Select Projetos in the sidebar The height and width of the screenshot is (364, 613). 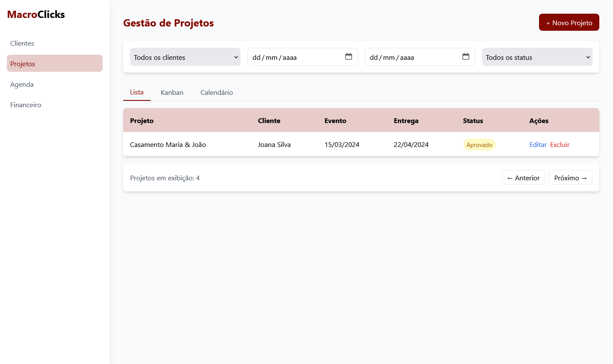(23, 63)
